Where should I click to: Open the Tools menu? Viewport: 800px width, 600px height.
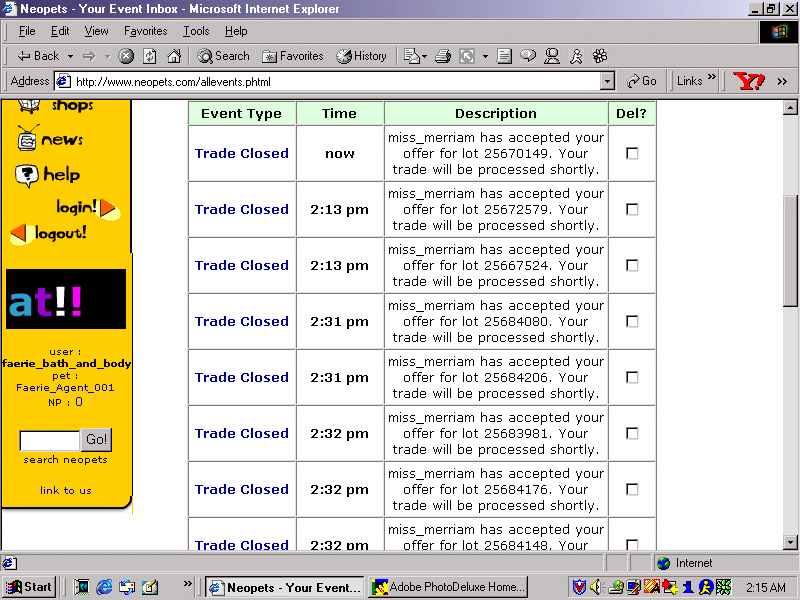(196, 31)
